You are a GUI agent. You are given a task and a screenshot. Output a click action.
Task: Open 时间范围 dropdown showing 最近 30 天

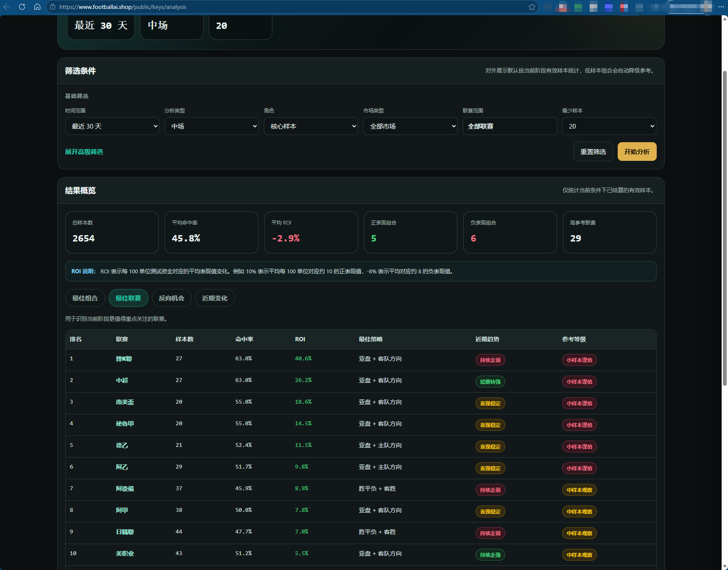point(112,126)
